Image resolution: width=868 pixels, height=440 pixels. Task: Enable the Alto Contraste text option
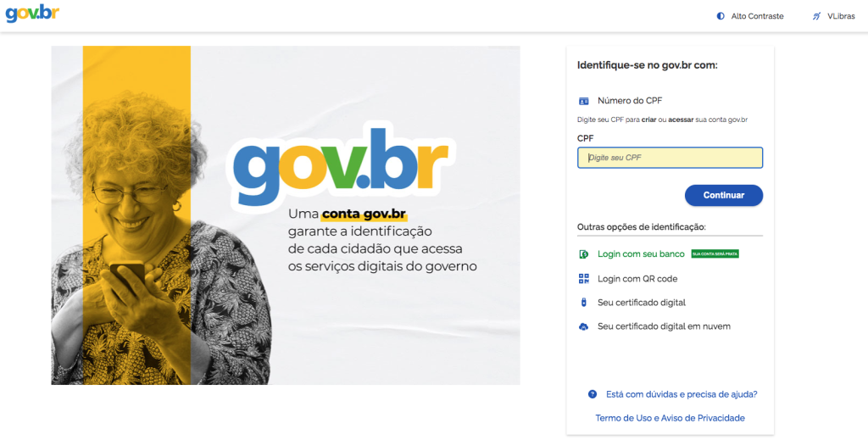757,17
